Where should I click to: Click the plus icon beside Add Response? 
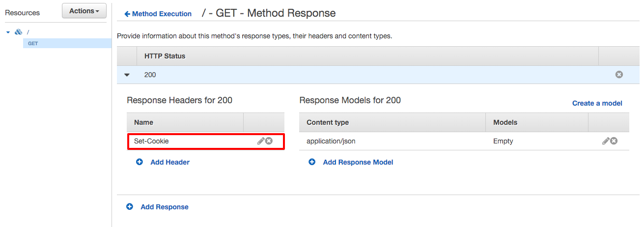(130, 207)
